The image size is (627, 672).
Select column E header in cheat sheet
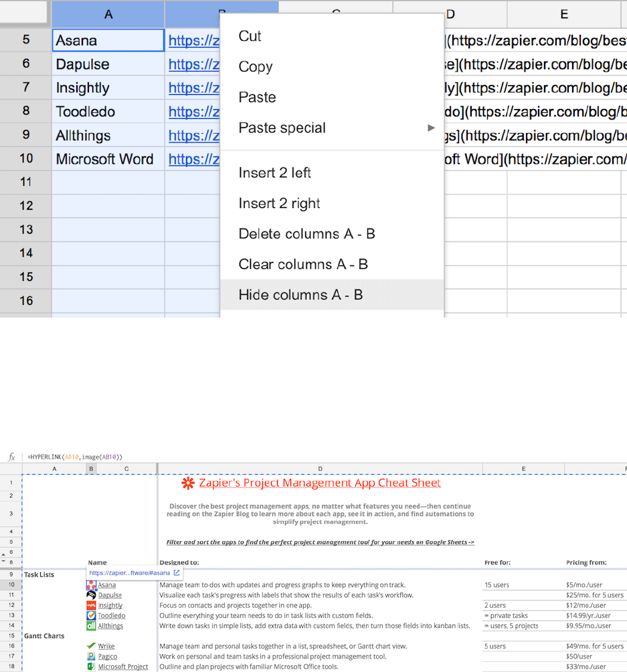(523, 469)
